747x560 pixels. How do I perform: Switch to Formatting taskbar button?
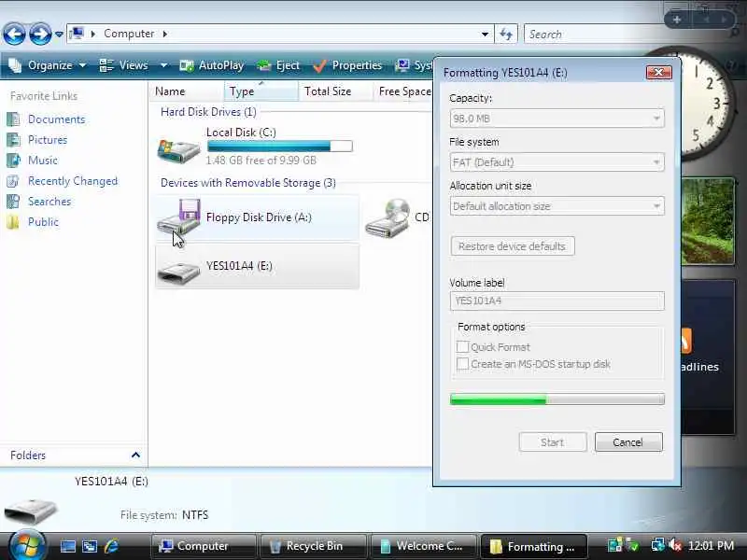(x=533, y=546)
